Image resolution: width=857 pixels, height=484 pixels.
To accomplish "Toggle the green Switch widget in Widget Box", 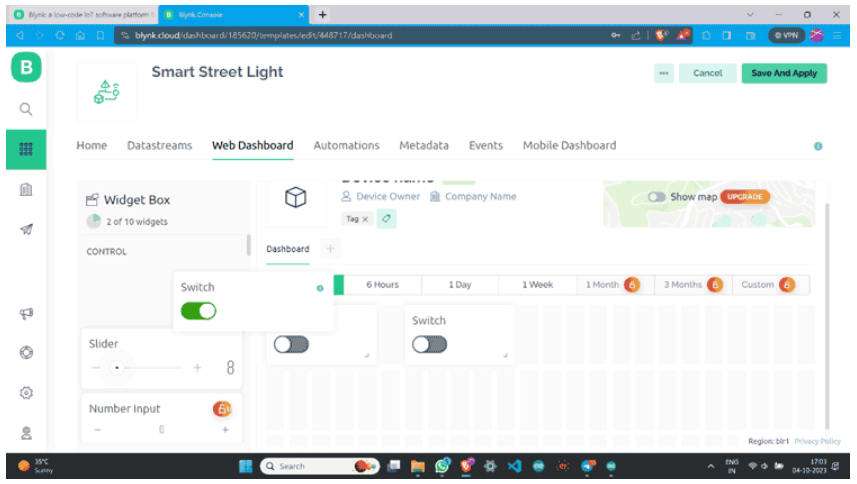I will (x=198, y=311).
